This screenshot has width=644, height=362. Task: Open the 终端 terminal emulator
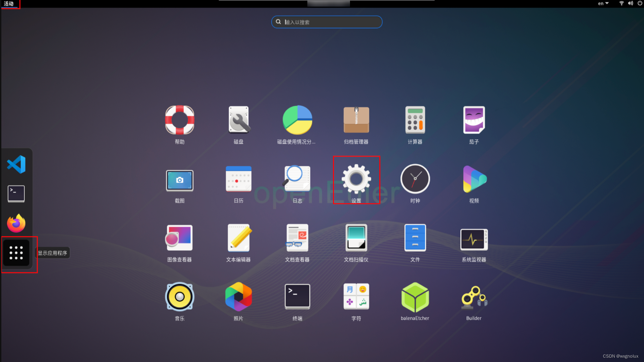297,297
